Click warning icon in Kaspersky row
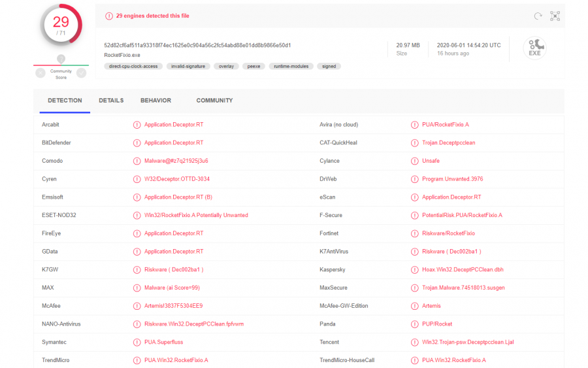588x368 pixels. point(414,270)
